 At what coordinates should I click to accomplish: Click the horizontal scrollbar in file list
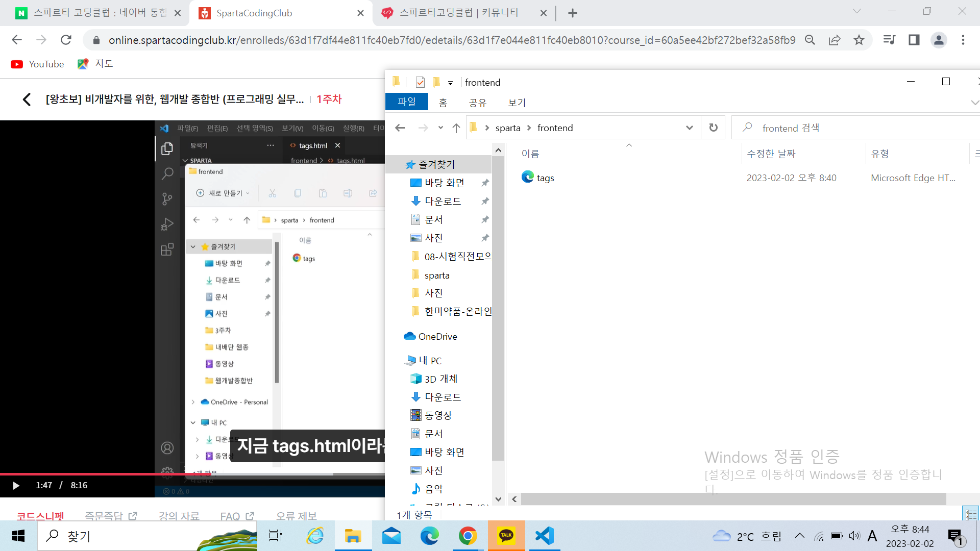[x=733, y=499]
